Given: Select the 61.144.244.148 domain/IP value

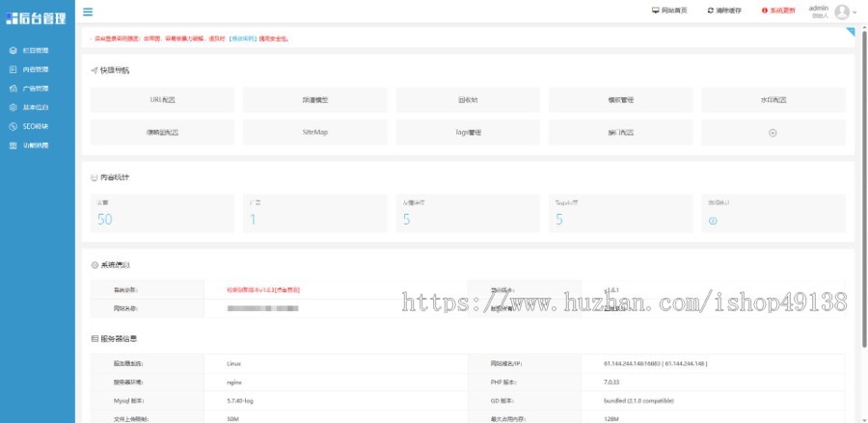Looking at the screenshot, I should tap(656, 364).
